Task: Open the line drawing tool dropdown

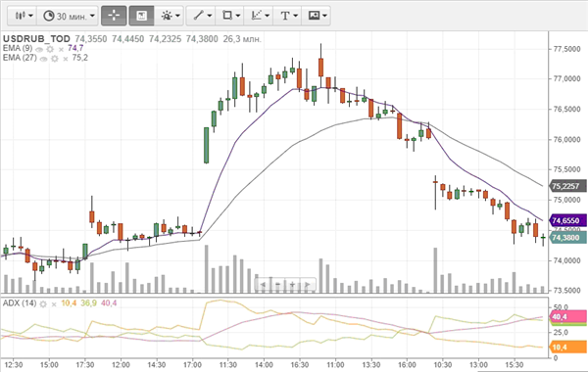Action: [x=202, y=16]
